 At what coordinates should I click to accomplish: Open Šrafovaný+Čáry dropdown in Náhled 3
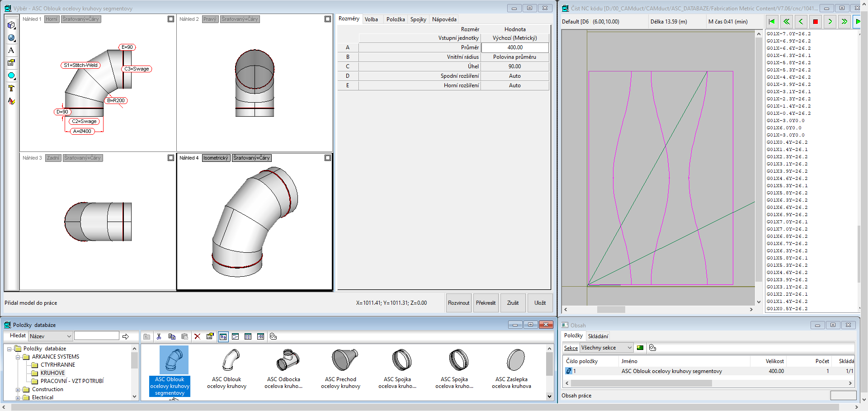[83, 158]
